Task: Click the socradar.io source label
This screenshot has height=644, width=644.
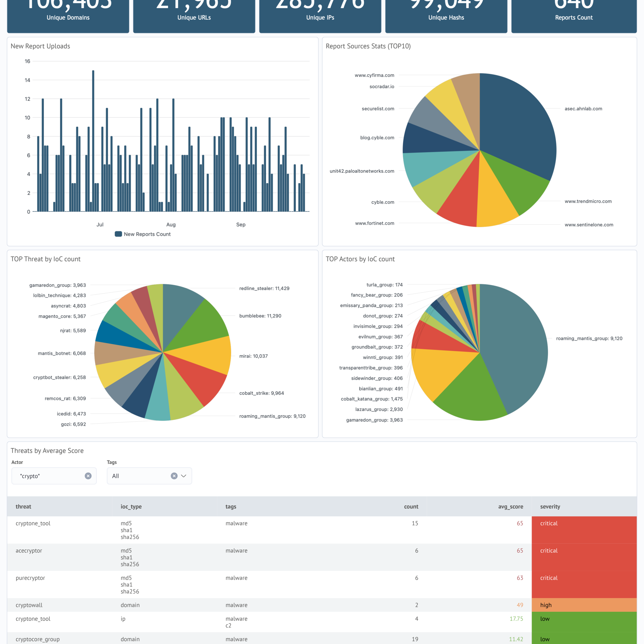Action: pyautogui.click(x=382, y=86)
